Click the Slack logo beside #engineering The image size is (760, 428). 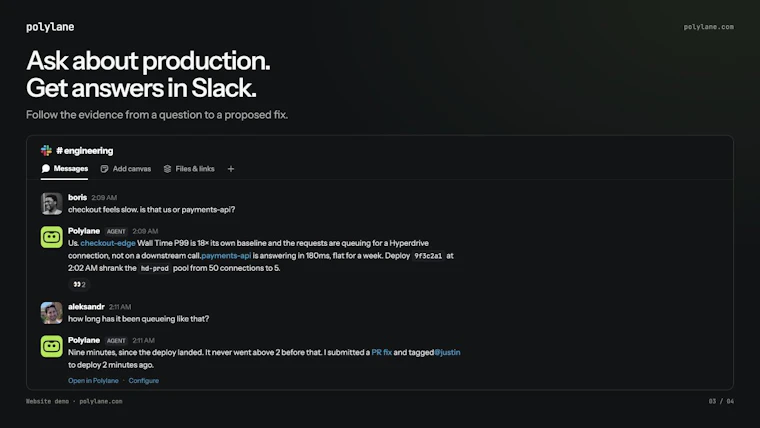coord(46,150)
